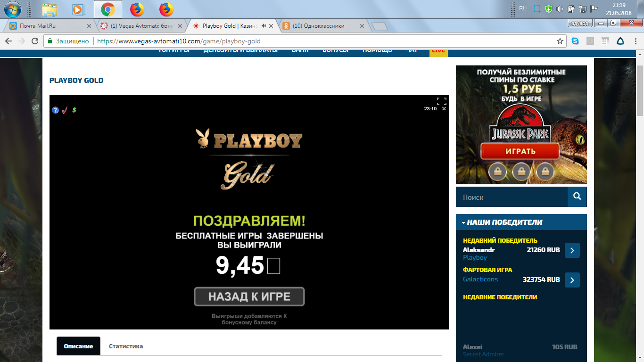Open the tray volume control
This screenshot has height=362, width=644.
coord(560,9)
